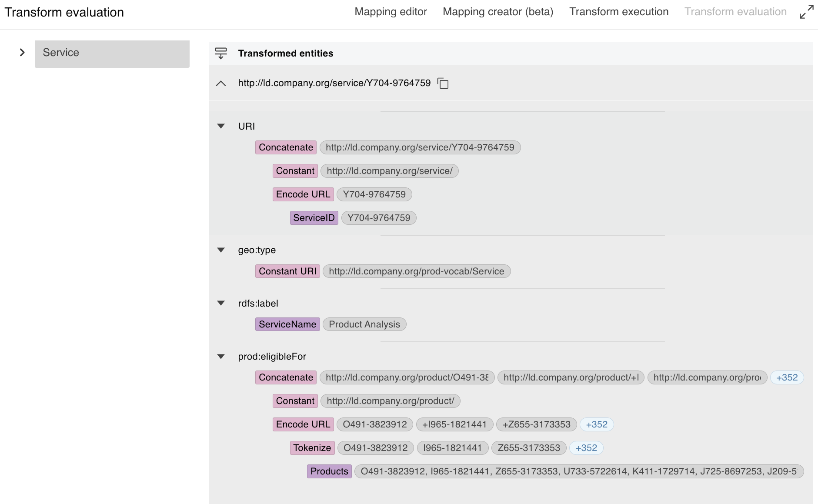Show more Concatenate values via +352 badge
818x504 pixels.
787,377
